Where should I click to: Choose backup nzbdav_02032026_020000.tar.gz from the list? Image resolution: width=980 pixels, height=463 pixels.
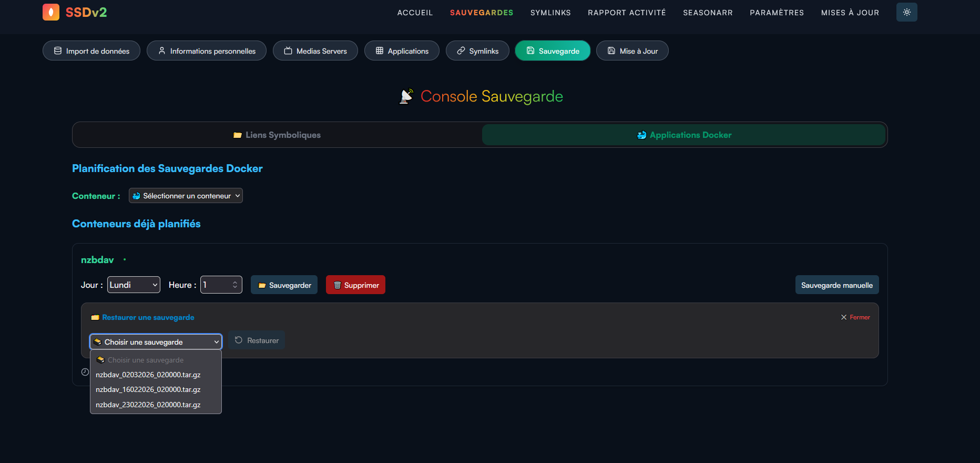click(148, 375)
